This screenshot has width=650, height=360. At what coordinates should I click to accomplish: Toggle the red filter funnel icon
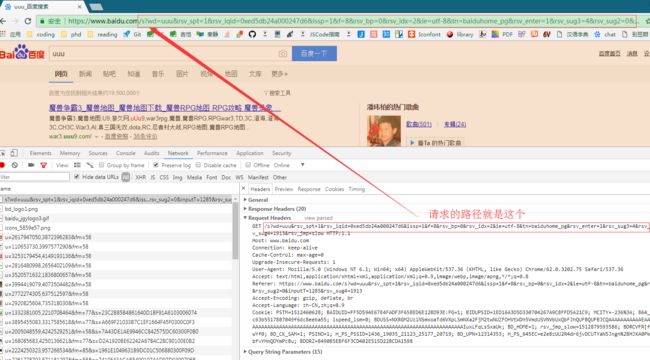[44, 165]
